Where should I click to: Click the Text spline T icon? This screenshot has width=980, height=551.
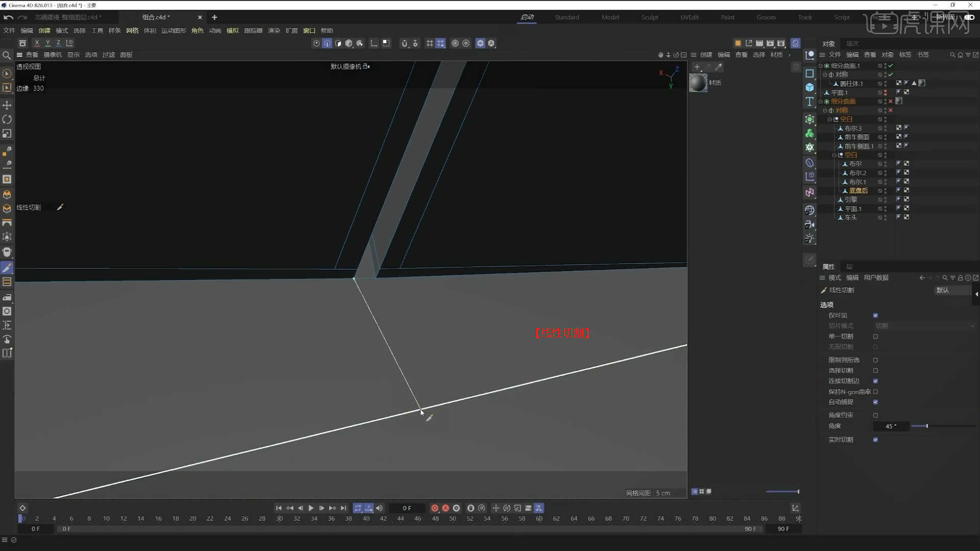[810, 102]
